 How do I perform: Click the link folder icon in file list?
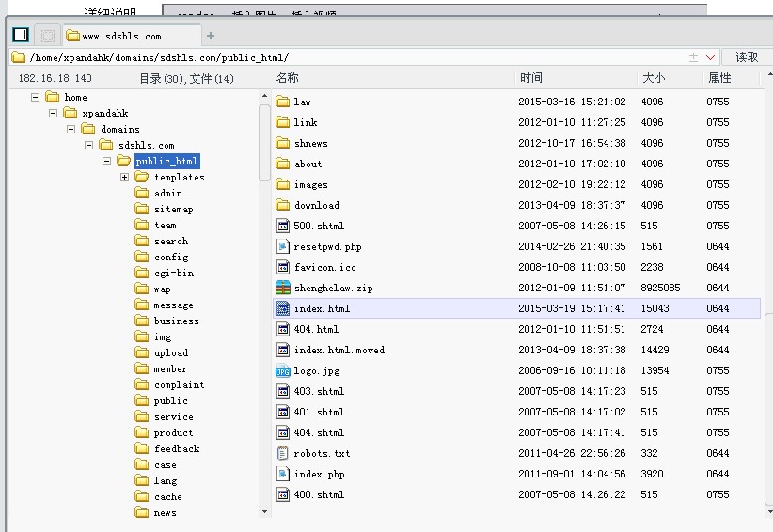282,122
